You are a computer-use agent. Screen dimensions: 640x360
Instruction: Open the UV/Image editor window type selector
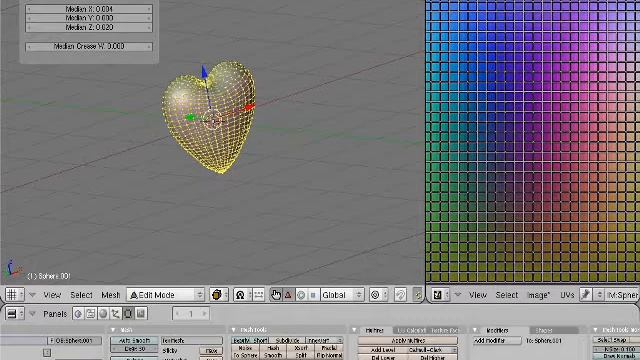click(x=440, y=295)
